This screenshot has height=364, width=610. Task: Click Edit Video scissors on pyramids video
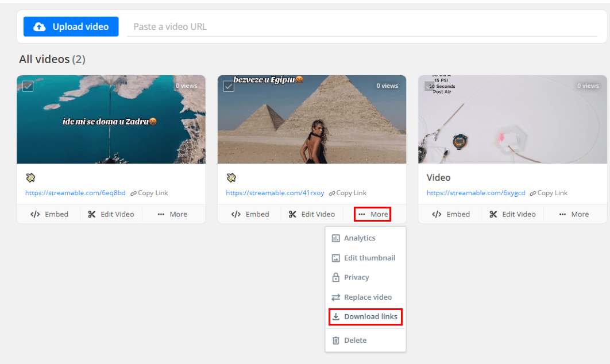pyautogui.click(x=312, y=214)
